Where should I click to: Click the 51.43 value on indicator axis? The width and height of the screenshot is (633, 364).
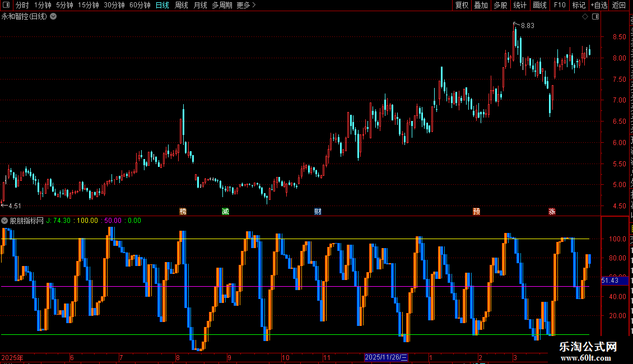coord(609,281)
